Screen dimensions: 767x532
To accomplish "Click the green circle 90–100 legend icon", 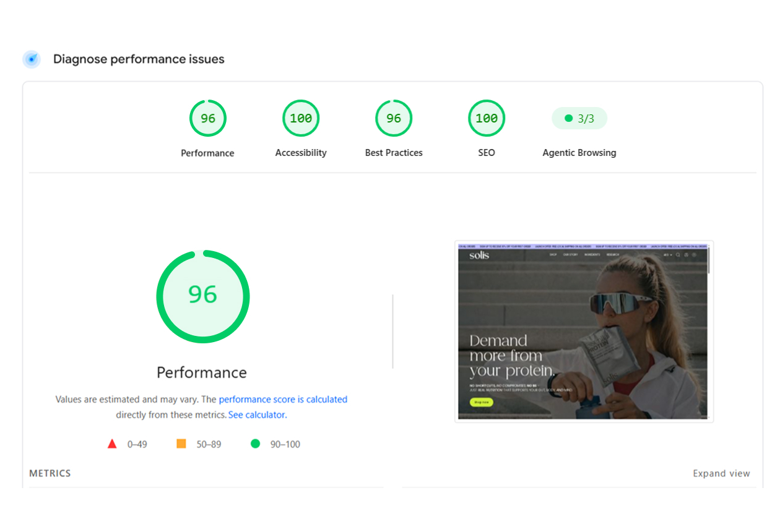I will coord(255,444).
